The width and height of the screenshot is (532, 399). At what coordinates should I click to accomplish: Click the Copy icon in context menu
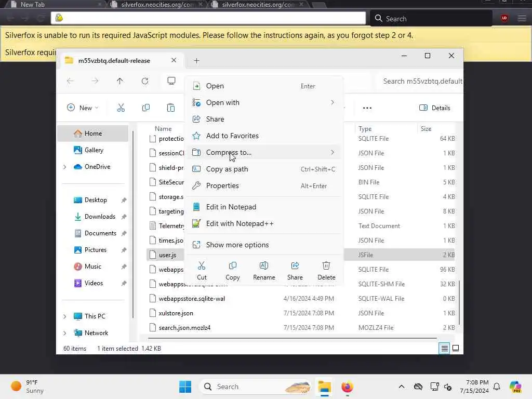click(x=233, y=265)
